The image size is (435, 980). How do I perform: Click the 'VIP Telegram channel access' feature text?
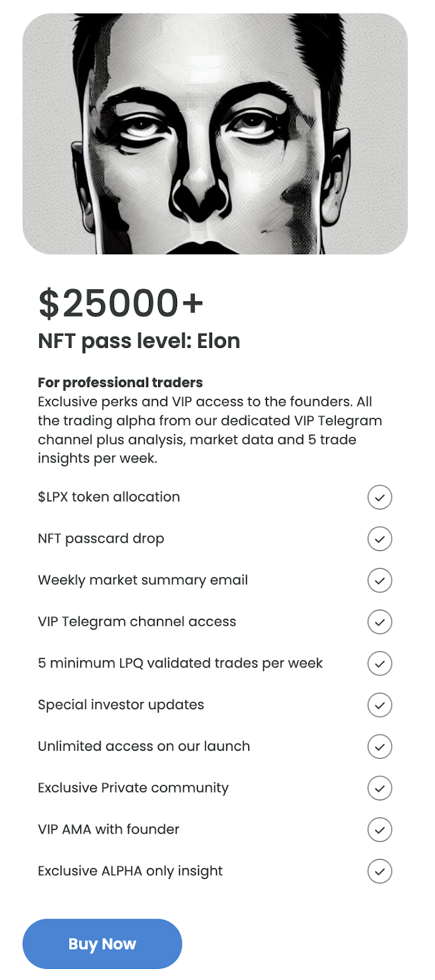coord(137,622)
